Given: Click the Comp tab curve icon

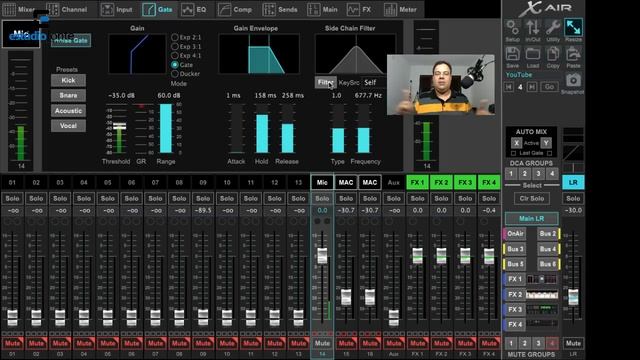Looking at the screenshot, I should click(224, 9).
